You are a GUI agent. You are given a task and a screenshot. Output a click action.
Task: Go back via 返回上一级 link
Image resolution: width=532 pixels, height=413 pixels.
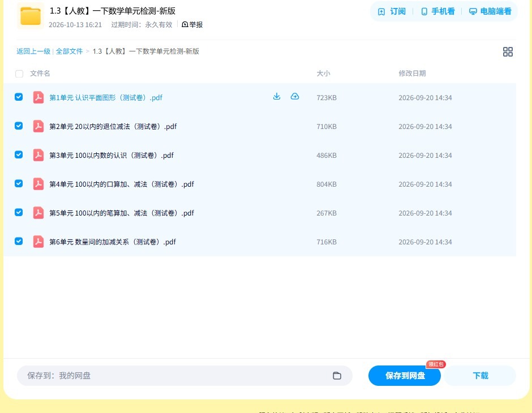pyautogui.click(x=33, y=51)
